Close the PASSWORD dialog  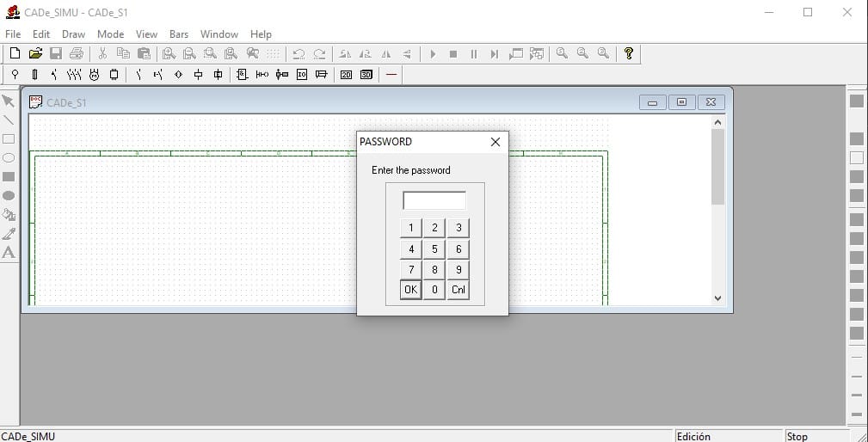pyautogui.click(x=495, y=142)
